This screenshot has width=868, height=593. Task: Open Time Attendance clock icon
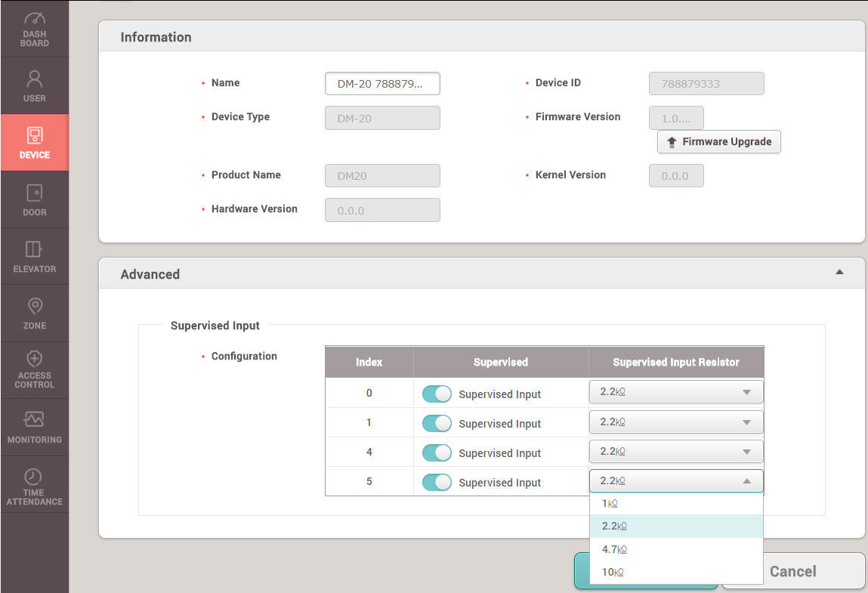coord(34,477)
